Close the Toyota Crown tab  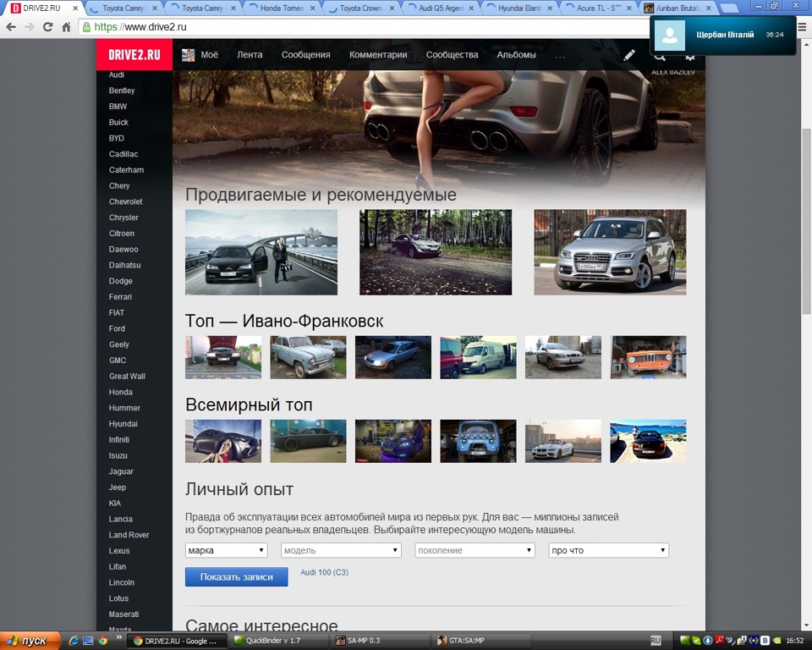(392, 8)
